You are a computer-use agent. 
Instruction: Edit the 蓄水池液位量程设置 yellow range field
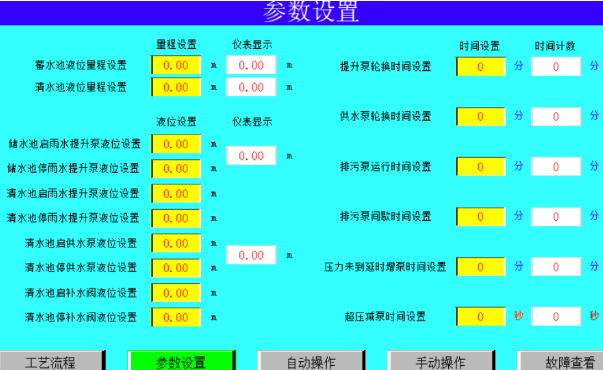(176, 65)
